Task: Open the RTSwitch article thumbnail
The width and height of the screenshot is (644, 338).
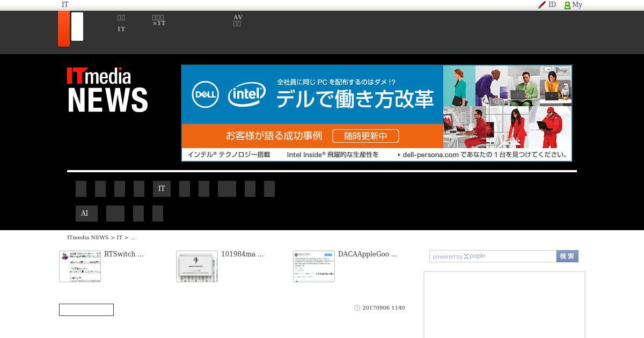Action: coord(80,266)
